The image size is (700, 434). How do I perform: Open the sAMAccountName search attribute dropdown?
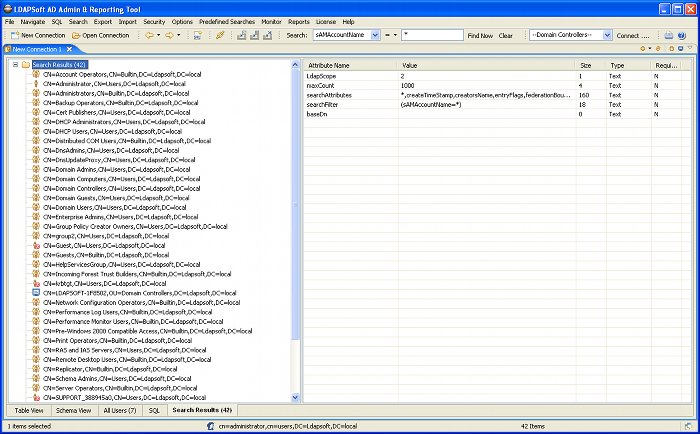coord(374,35)
